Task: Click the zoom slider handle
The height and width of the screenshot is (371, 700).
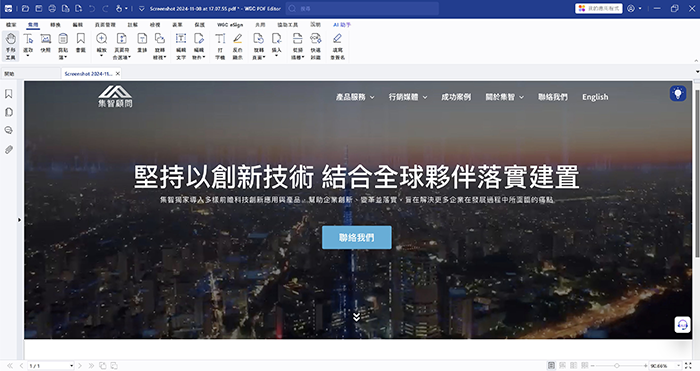Action: [617, 366]
